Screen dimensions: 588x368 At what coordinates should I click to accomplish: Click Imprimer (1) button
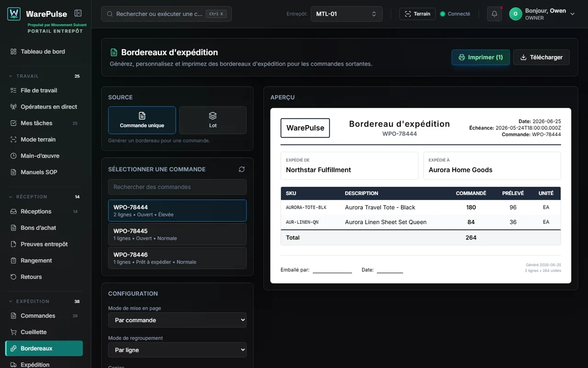pos(481,57)
